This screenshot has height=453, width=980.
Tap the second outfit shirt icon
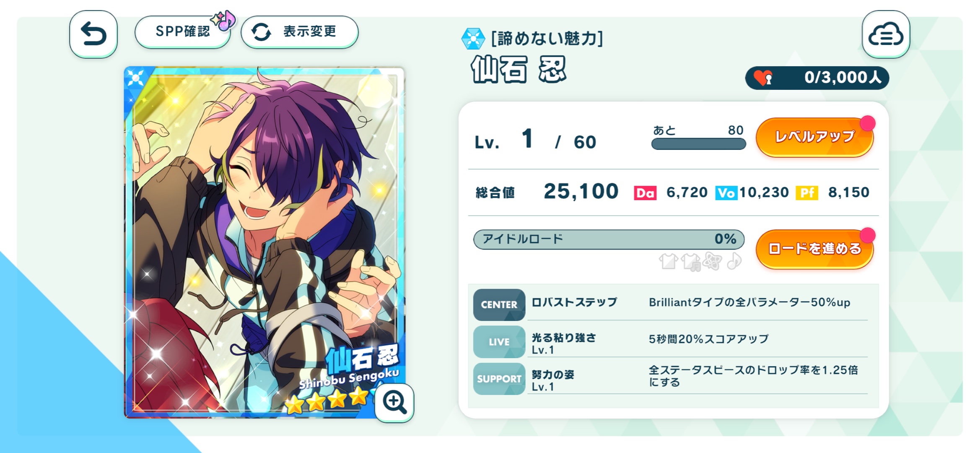(x=690, y=262)
